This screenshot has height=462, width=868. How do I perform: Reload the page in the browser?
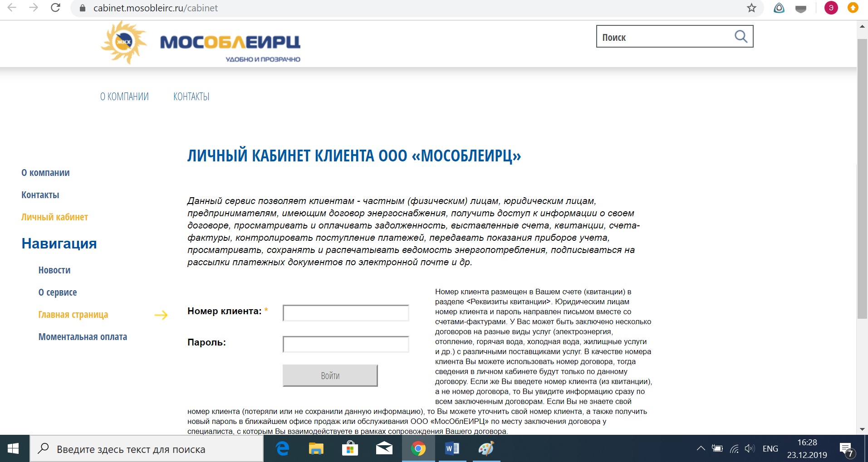pos(55,8)
